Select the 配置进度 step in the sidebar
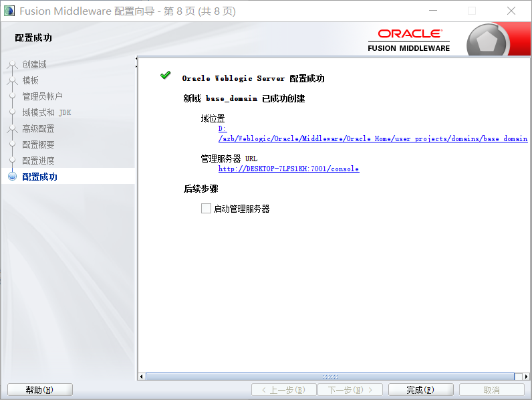 click(38, 161)
